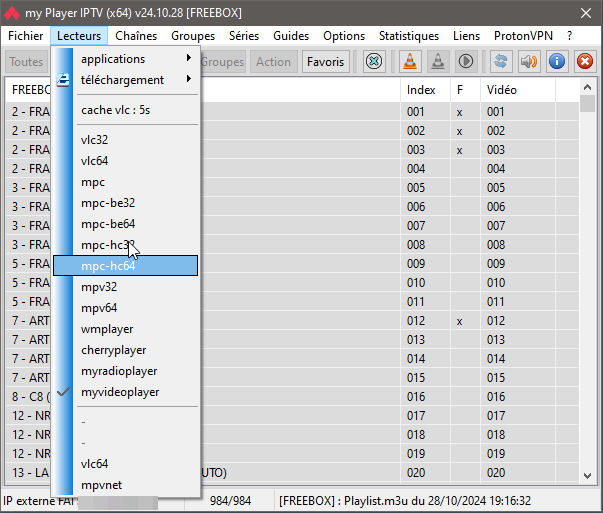Choose the mpc player entry
The image size is (603, 513).
click(x=125, y=182)
